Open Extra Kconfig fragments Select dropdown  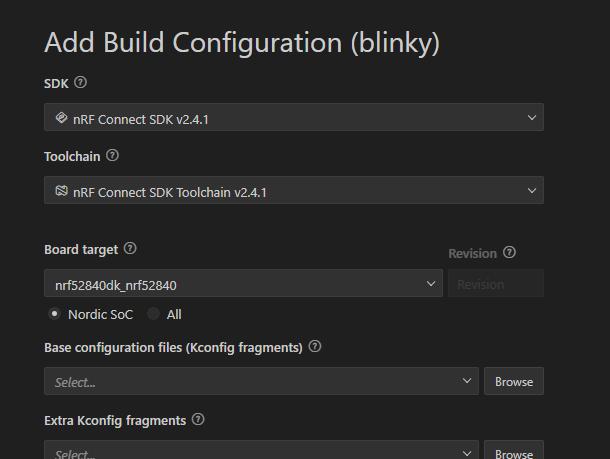click(x=261, y=450)
